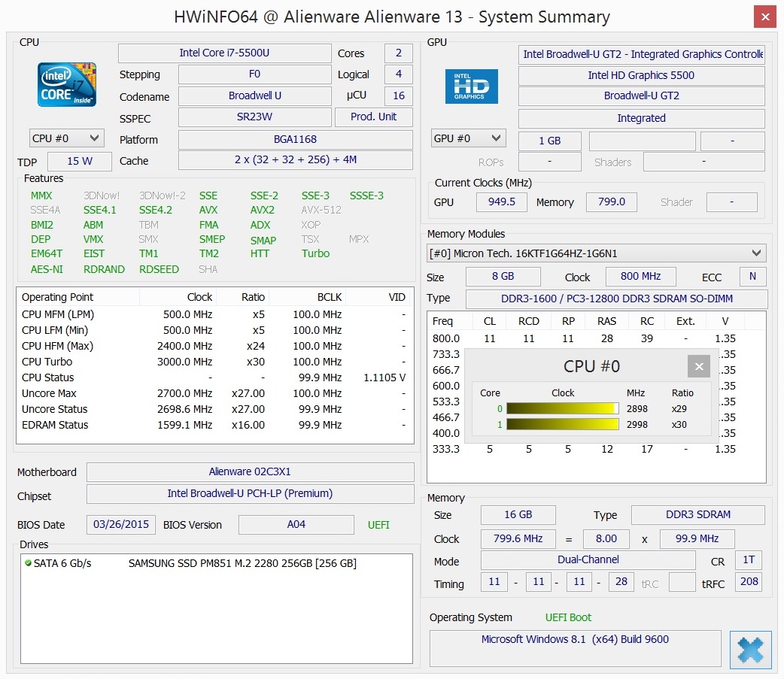
Task: Click the Core 1 clock bar
Action: [563, 425]
